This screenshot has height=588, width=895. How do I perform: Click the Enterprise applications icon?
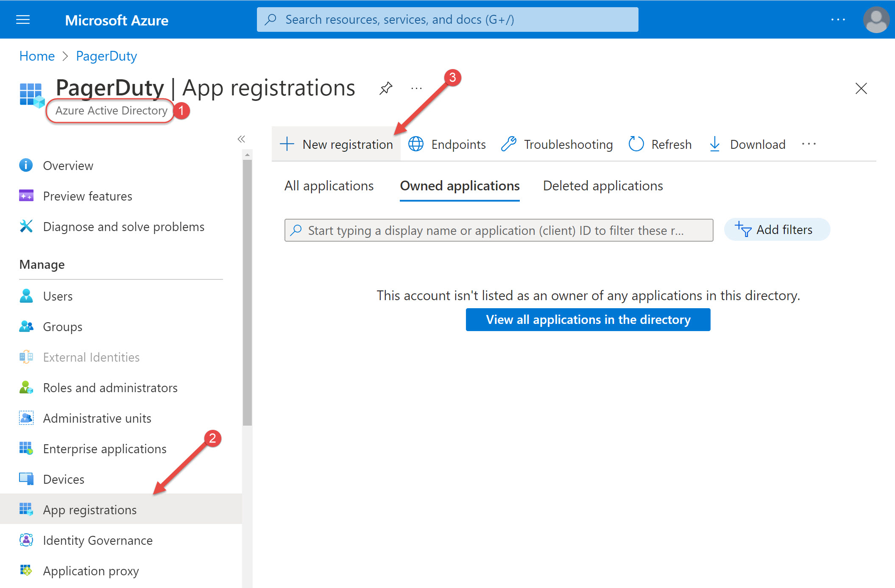[x=26, y=449]
